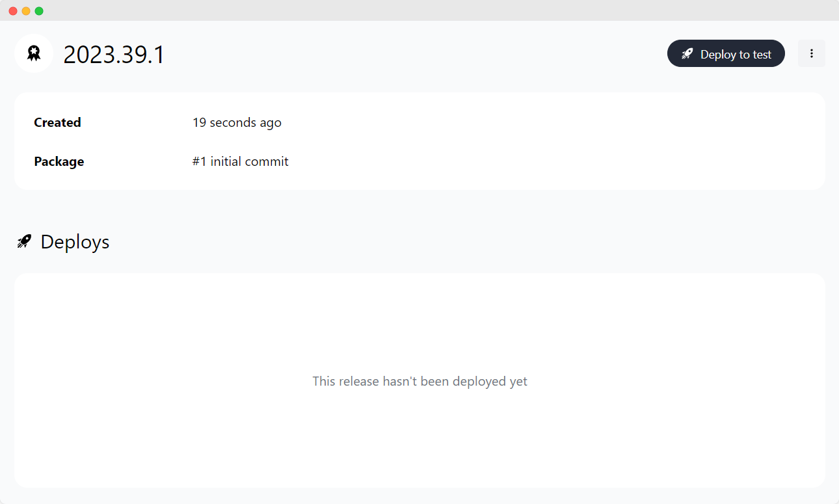The image size is (839, 504).
Task: Click the "19 seconds ago" timestamp
Action: coord(237,122)
